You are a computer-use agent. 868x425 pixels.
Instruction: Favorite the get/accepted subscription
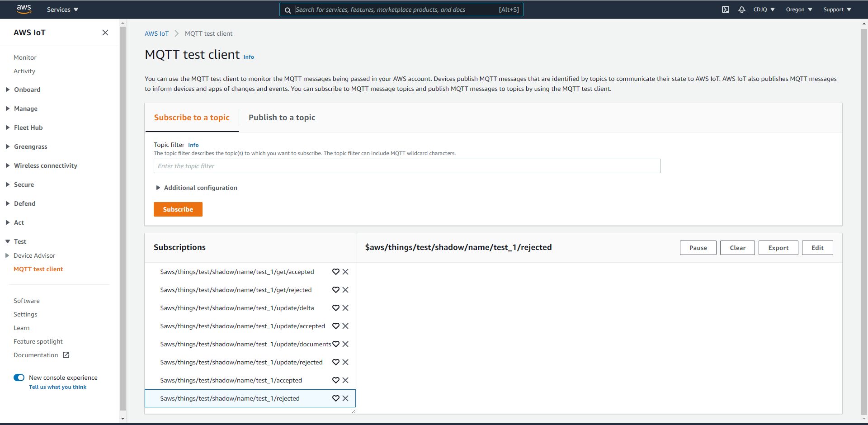coord(336,272)
